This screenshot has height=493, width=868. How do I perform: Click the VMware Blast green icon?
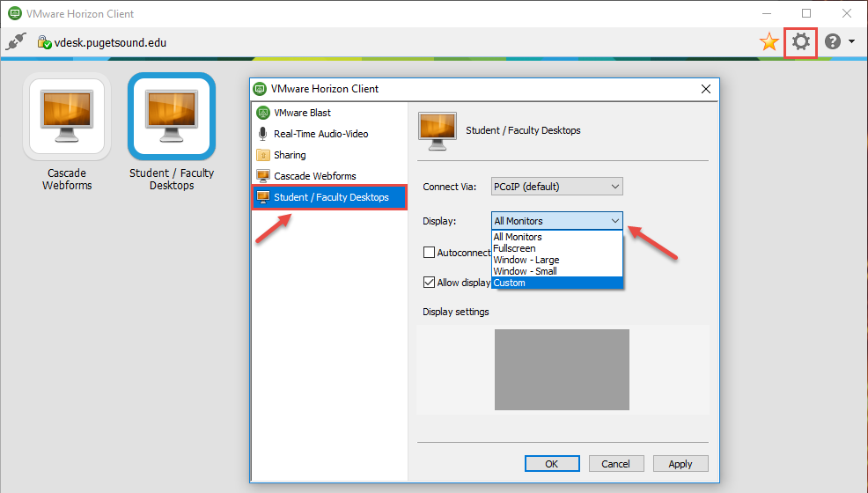click(263, 113)
